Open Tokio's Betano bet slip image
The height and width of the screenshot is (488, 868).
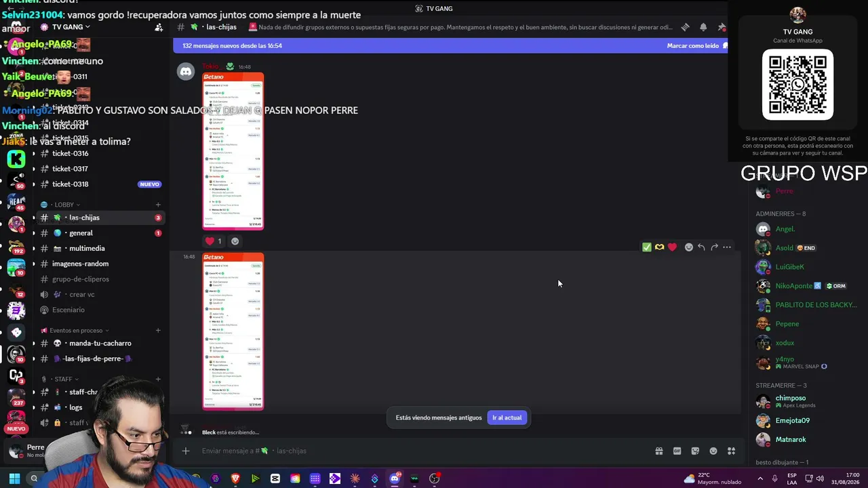[x=233, y=151]
